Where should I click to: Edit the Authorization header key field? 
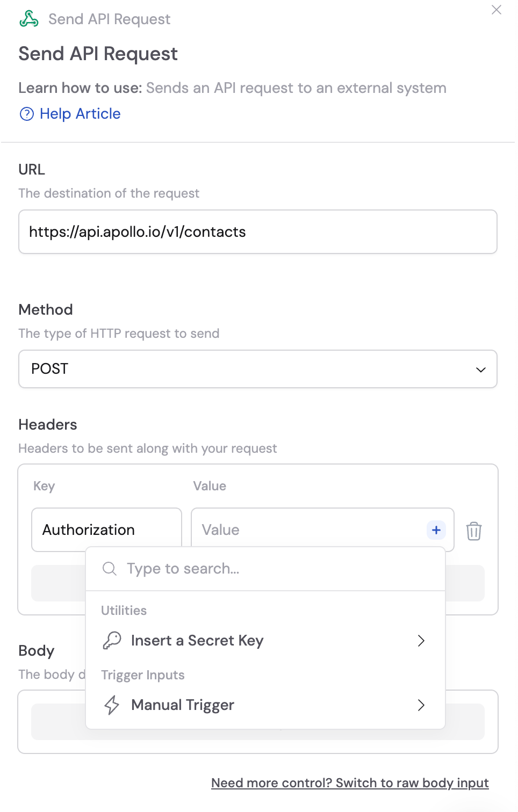(x=106, y=530)
